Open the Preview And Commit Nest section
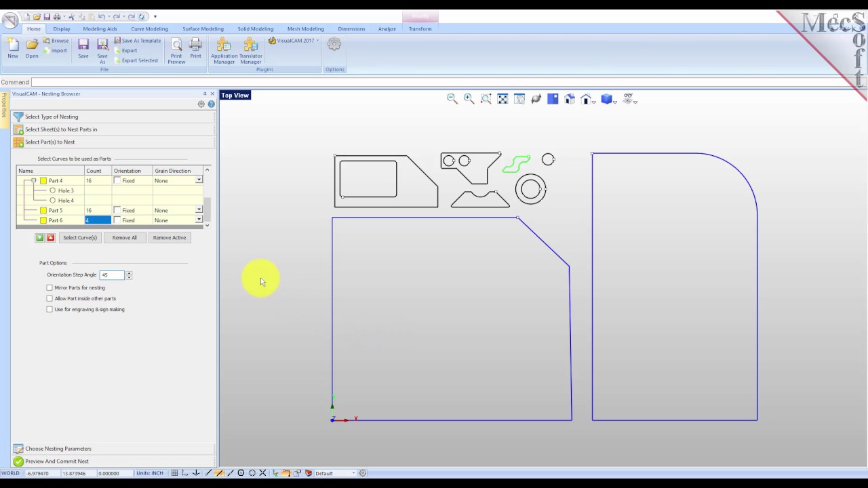The image size is (868, 488). 113,462
